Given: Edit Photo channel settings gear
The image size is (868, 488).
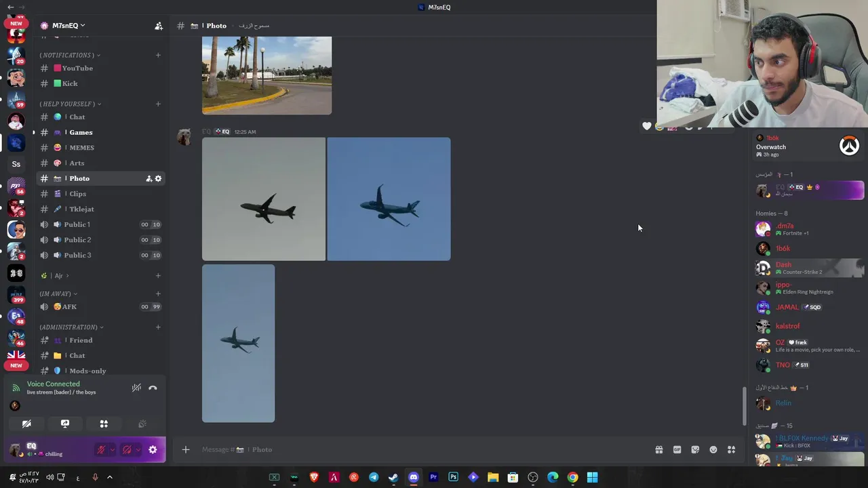Looking at the screenshot, I should 158,178.
